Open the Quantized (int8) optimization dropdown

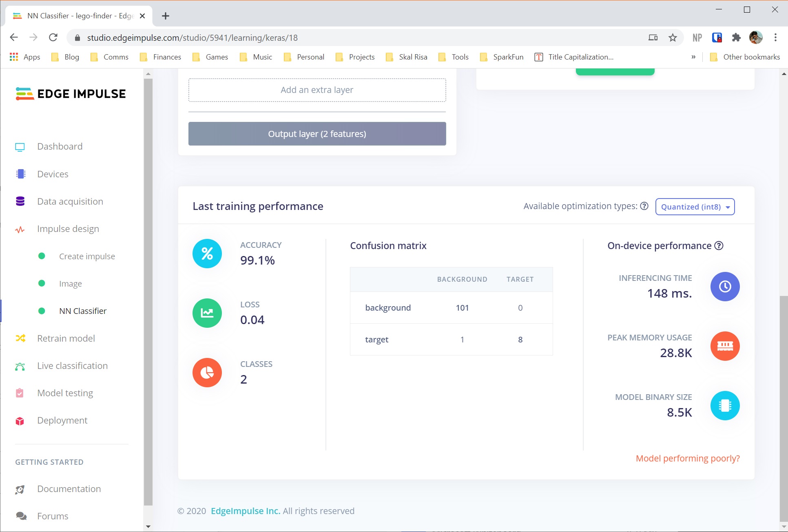[x=695, y=207]
